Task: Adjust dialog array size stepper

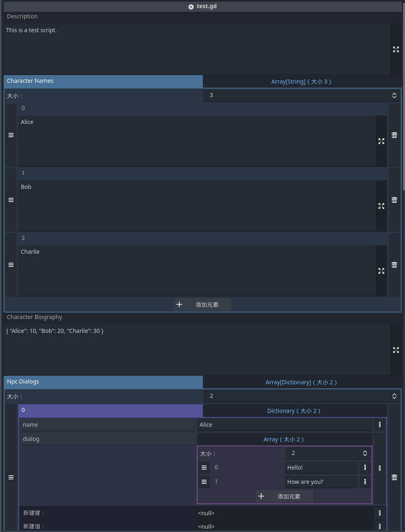Action: pos(365,453)
